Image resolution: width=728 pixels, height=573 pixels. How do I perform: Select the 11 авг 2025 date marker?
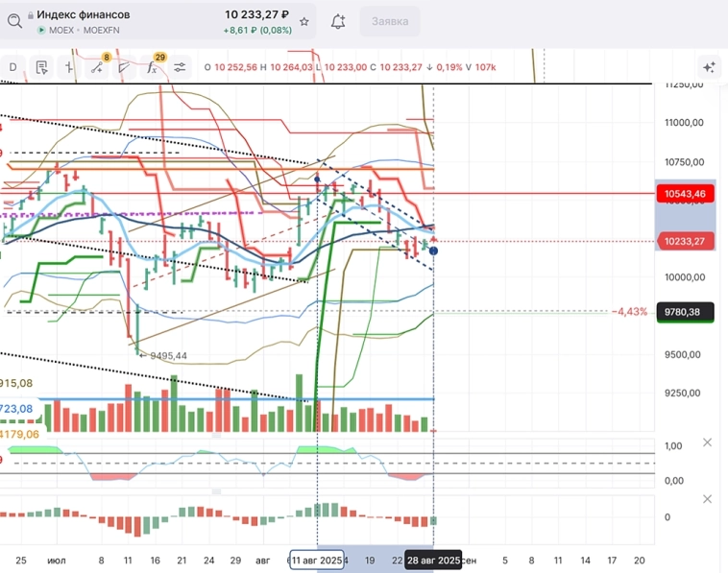coord(316,560)
